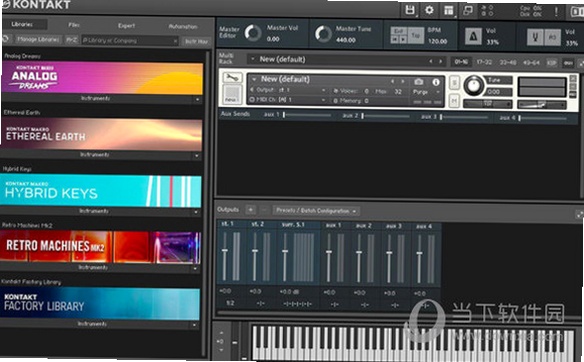The width and height of the screenshot is (584, 362).
Task: Click the Instr Nav button
Action: 197,41
